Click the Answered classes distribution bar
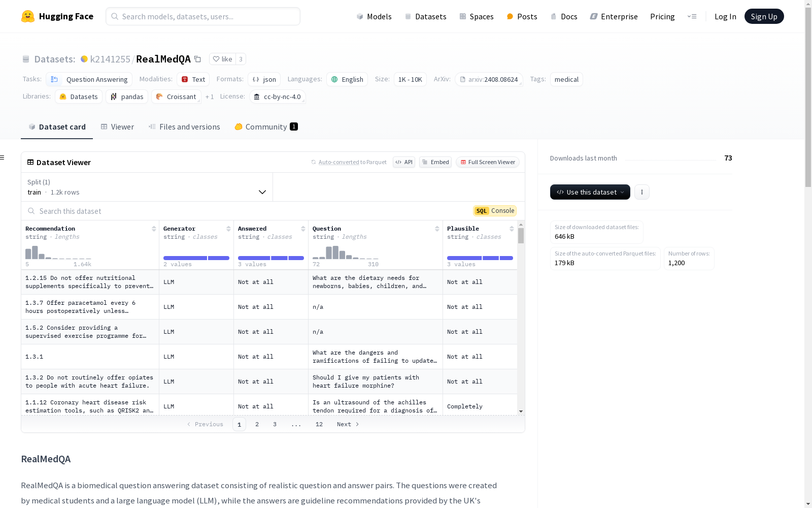Screen dimensions: 812x508 (271, 258)
